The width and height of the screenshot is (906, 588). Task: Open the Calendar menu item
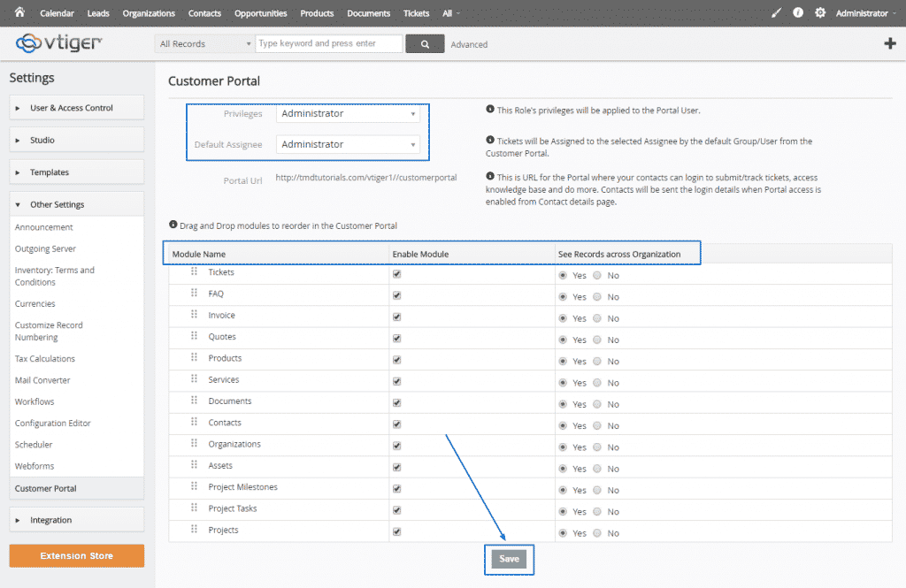57,13
